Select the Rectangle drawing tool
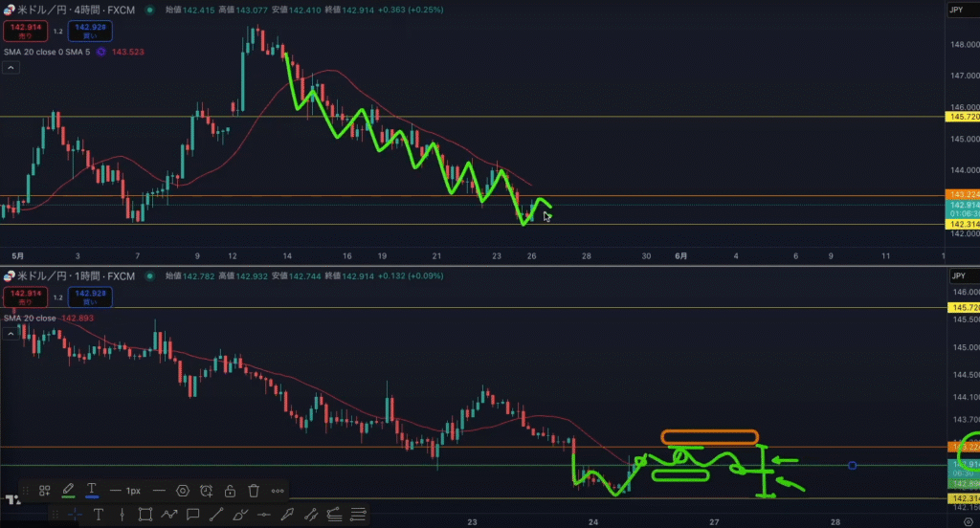Viewport: 980px width, 528px height. [x=145, y=515]
